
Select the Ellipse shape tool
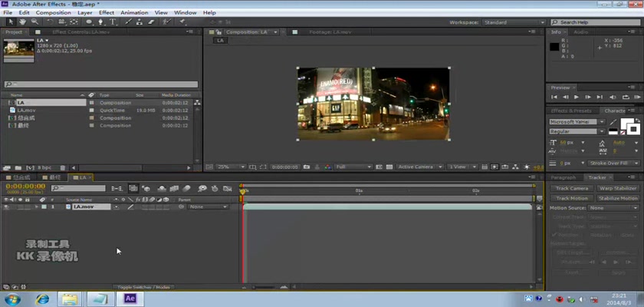[x=89, y=21]
